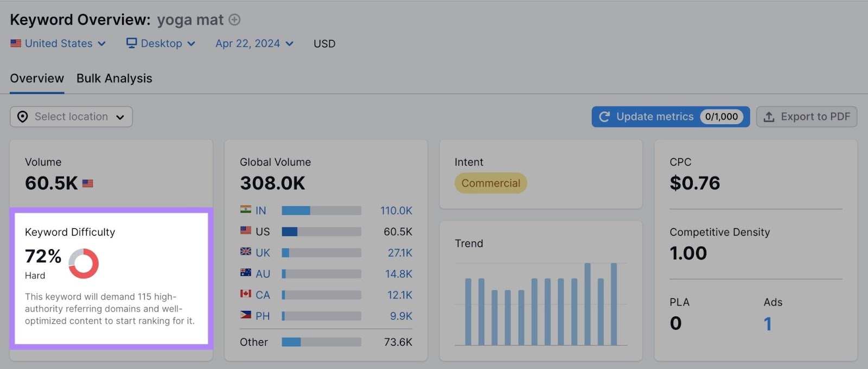Click the plus icon beside yoga mat
Screen dimensions: 868x369
(x=234, y=20)
